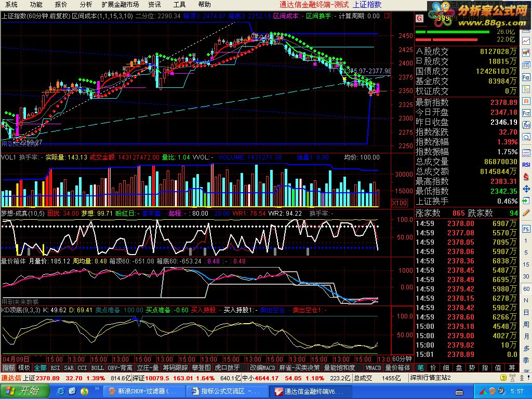Click the magnifier search icon in right toolbar
The image size is (532, 399).
(526, 137)
